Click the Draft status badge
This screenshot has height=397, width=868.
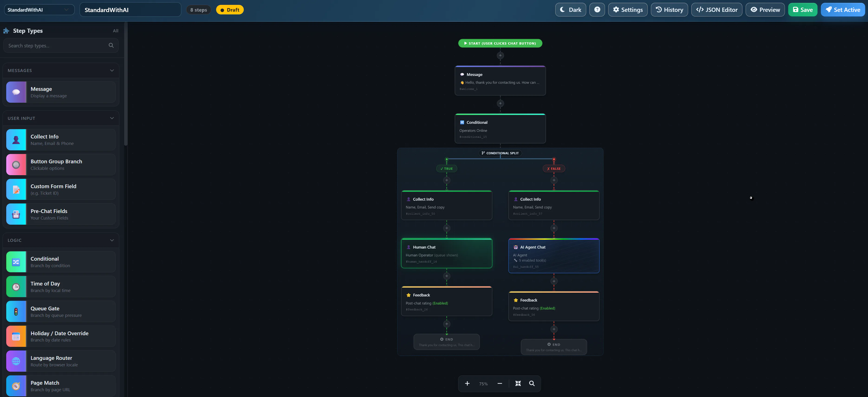230,10
